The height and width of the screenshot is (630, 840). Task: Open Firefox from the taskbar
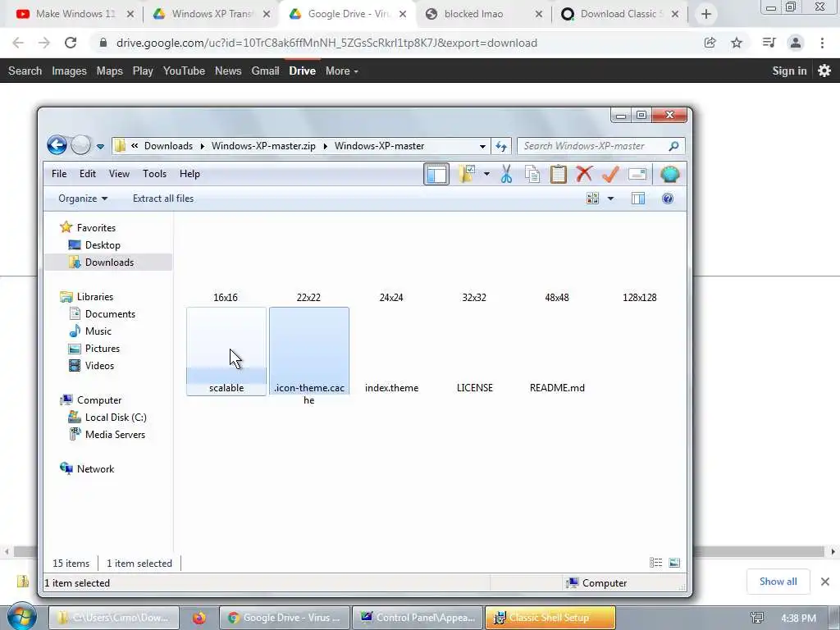(x=199, y=618)
